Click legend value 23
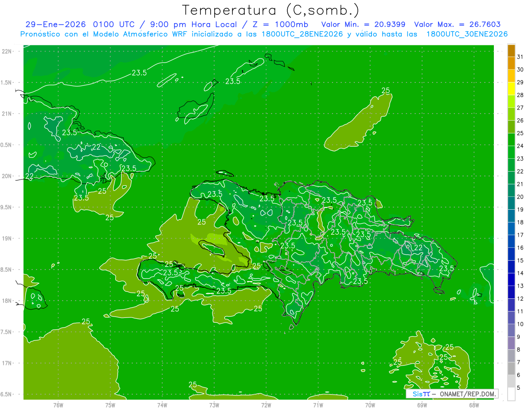Image resolution: width=532 pixels, height=411 pixels. pyautogui.click(x=520, y=158)
